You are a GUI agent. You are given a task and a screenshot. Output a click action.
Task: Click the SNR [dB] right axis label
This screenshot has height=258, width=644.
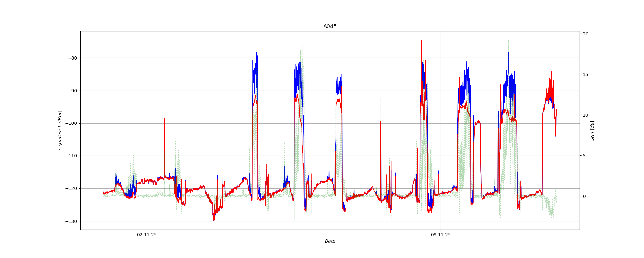point(592,130)
